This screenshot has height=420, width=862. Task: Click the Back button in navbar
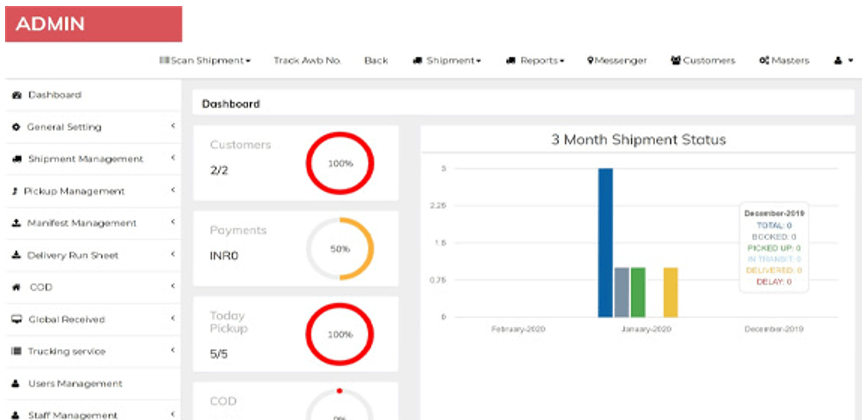tap(376, 61)
